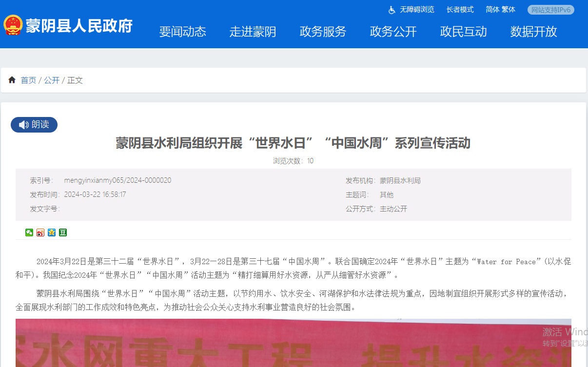Click the first paragraph starting 2024年3月22日
The width and height of the screenshot is (588, 367).
point(294,268)
